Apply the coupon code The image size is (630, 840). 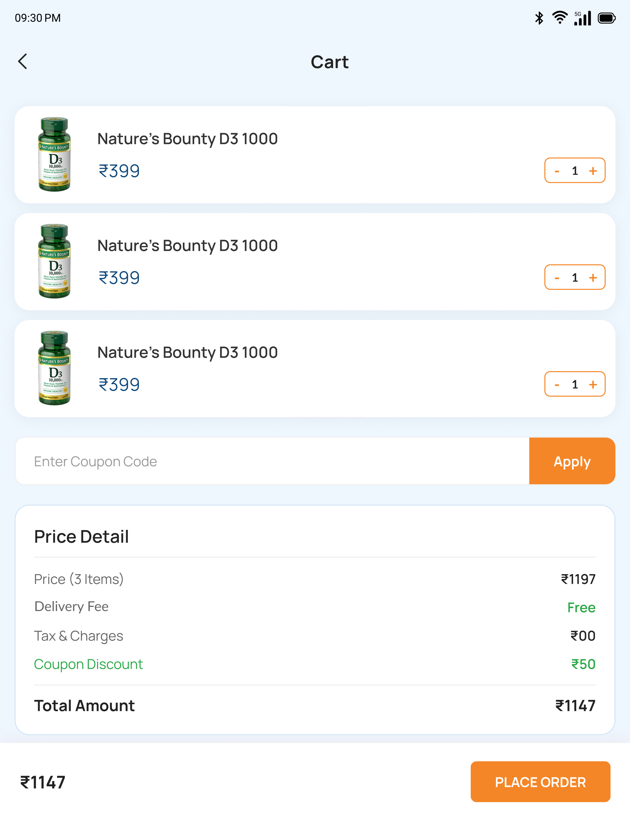[x=572, y=461]
